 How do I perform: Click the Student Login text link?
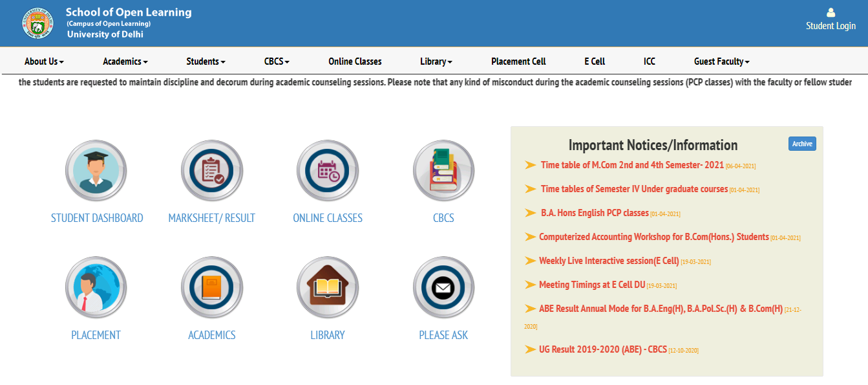pyautogui.click(x=831, y=26)
